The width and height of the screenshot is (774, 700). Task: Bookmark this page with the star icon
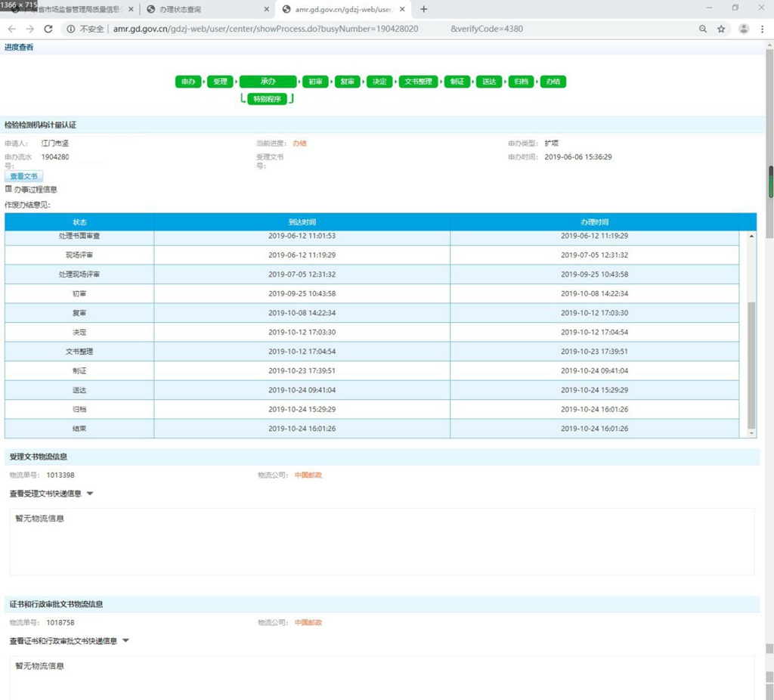pos(721,29)
